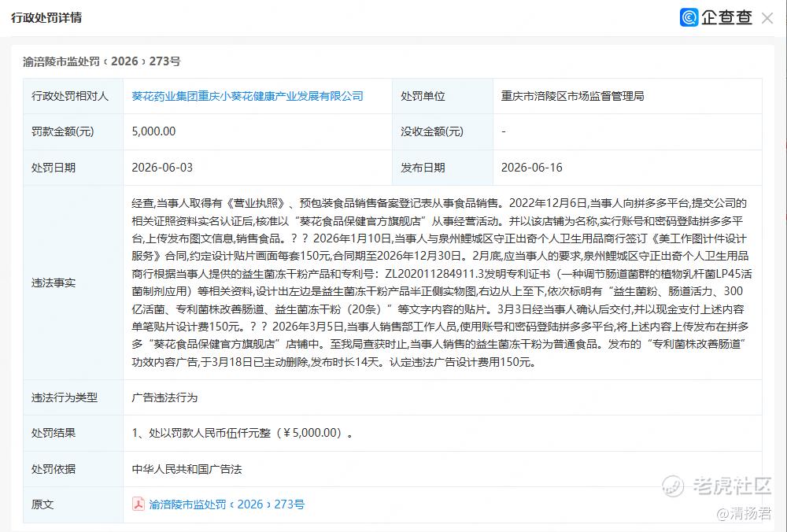This screenshot has height=532, width=787.
Task: Click the 违法事实 row label
Action: 54,283
